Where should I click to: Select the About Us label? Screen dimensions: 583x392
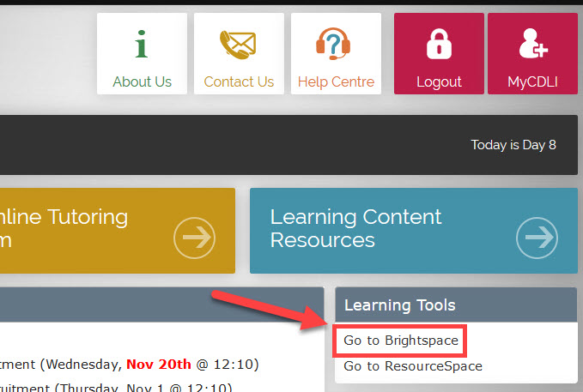click(x=142, y=81)
